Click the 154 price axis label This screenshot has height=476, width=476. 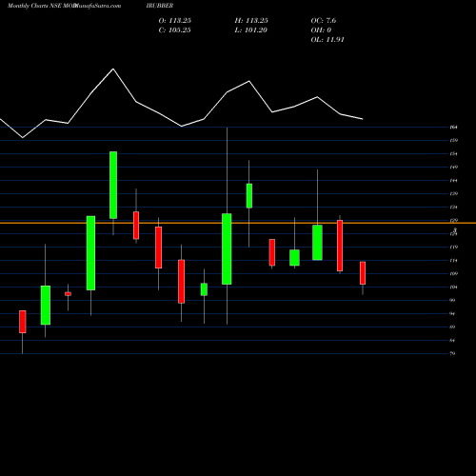[454, 154]
